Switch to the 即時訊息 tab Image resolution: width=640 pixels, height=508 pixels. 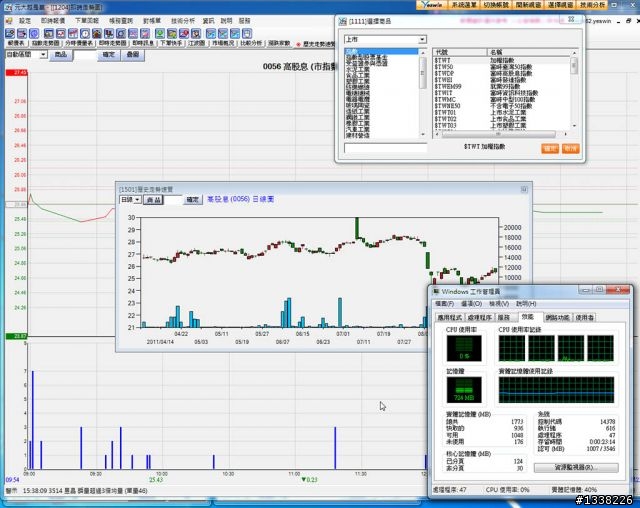143,43
